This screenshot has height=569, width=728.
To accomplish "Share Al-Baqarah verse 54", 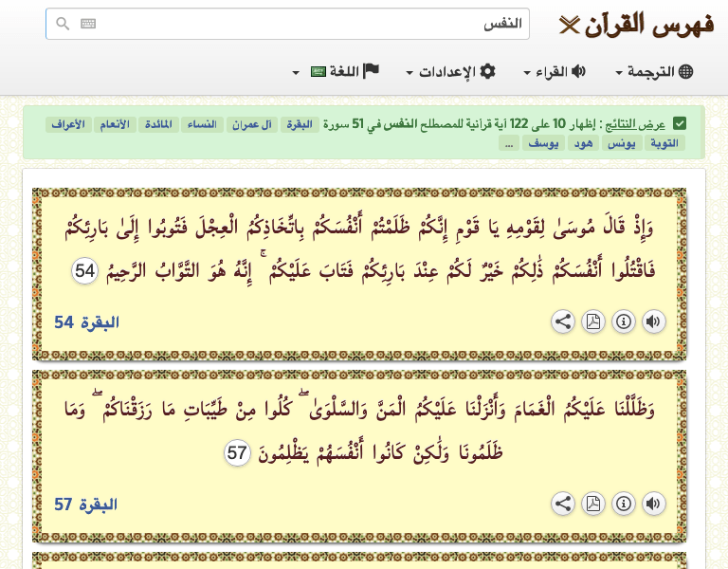I will 563,321.
